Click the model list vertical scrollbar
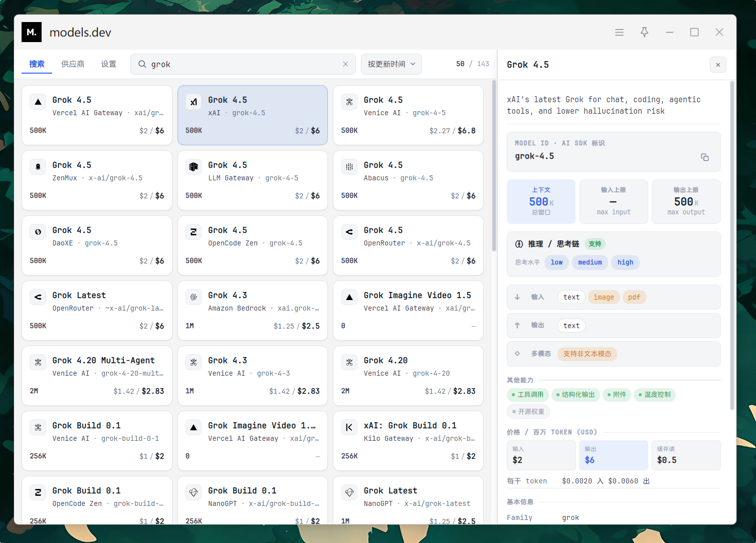Image resolution: width=756 pixels, height=543 pixels. [494, 165]
